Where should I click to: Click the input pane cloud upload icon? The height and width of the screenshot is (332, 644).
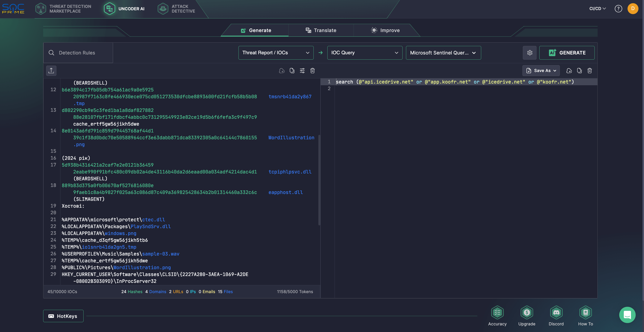point(282,71)
